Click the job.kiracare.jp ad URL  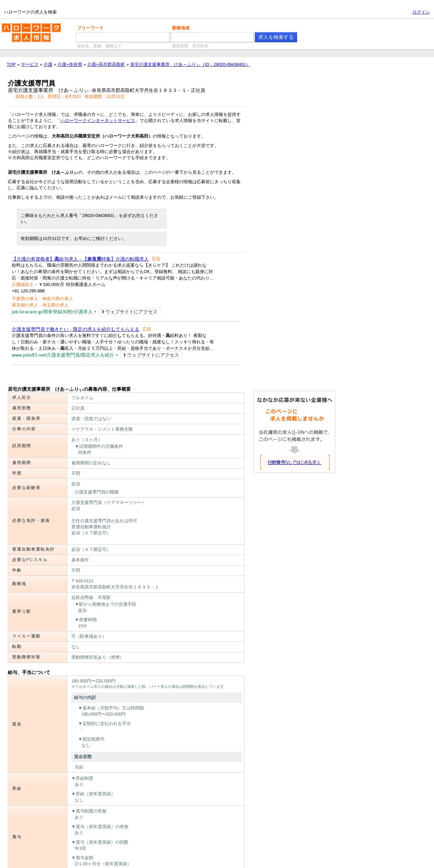(x=52, y=312)
